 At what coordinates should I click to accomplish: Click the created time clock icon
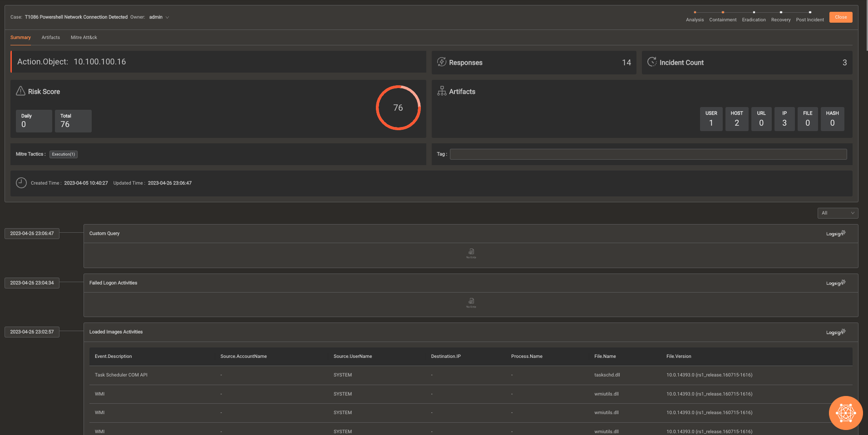click(x=21, y=183)
